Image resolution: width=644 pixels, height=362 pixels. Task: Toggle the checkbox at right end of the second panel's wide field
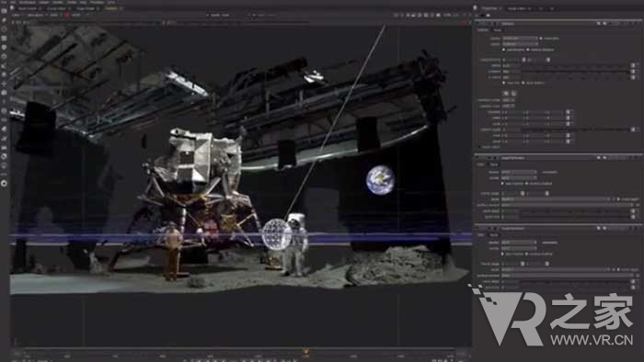point(618,199)
